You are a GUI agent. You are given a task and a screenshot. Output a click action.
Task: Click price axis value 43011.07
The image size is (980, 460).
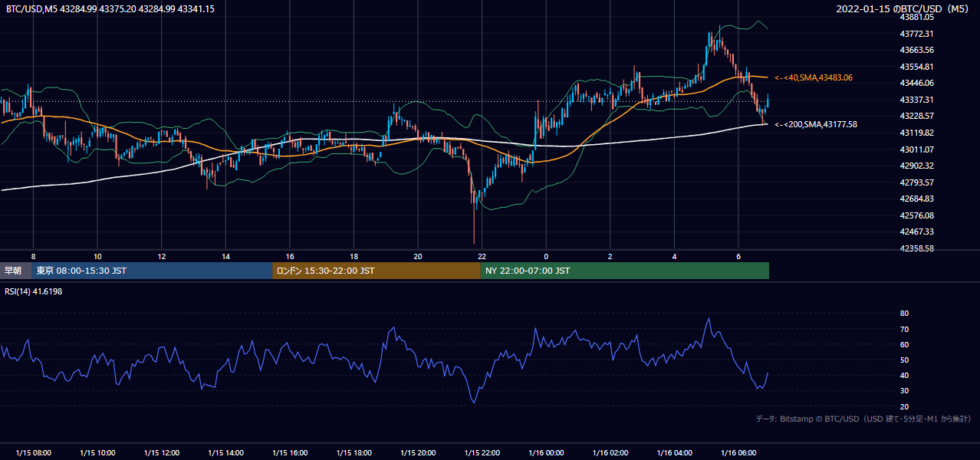click(916, 149)
